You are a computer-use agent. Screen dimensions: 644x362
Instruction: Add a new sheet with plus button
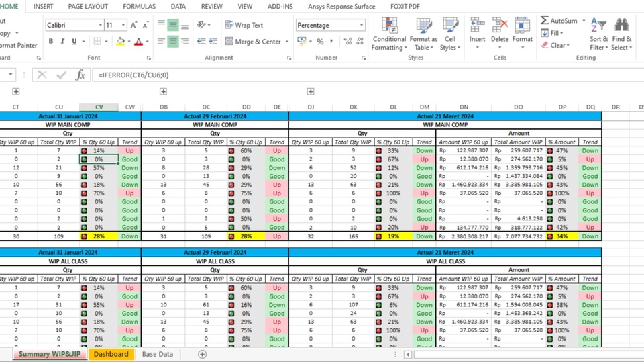pyautogui.click(x=202, y=354)
